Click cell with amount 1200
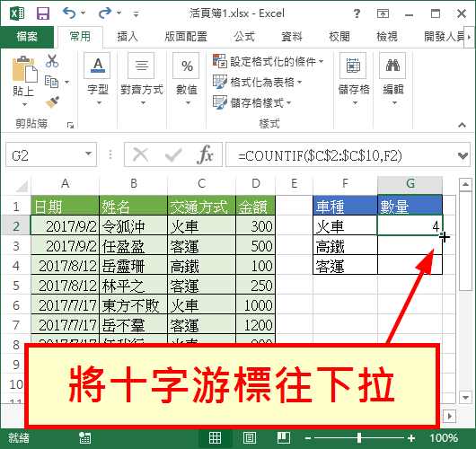 255,324
